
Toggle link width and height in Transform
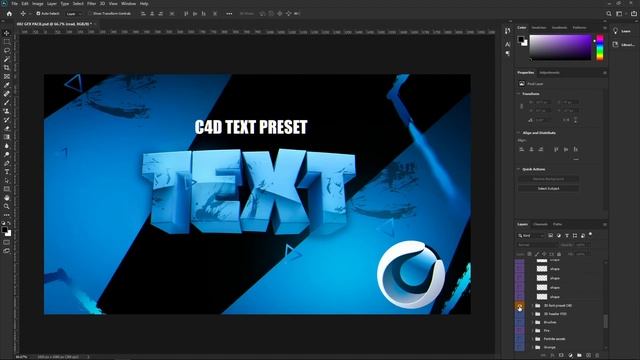521,106
